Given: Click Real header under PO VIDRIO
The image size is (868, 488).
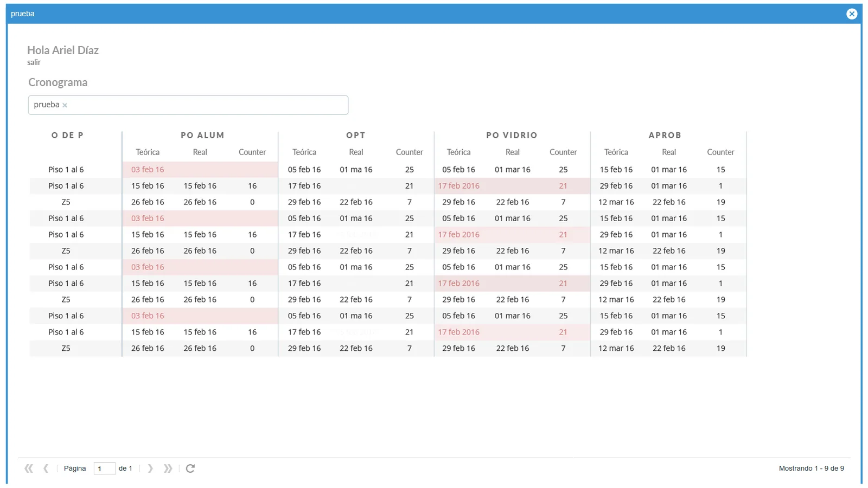Looking at the screenshot, I should click(x=513, y=152).
